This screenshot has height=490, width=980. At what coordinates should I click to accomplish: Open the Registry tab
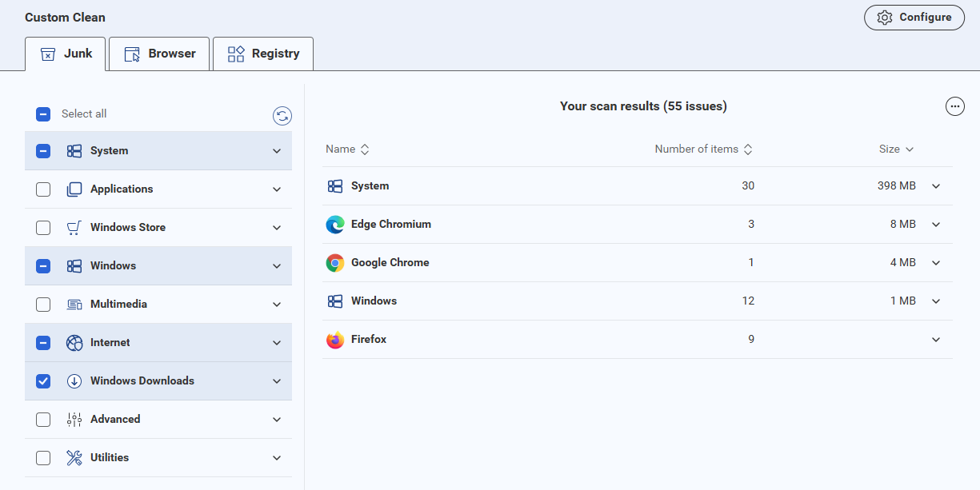262,54
